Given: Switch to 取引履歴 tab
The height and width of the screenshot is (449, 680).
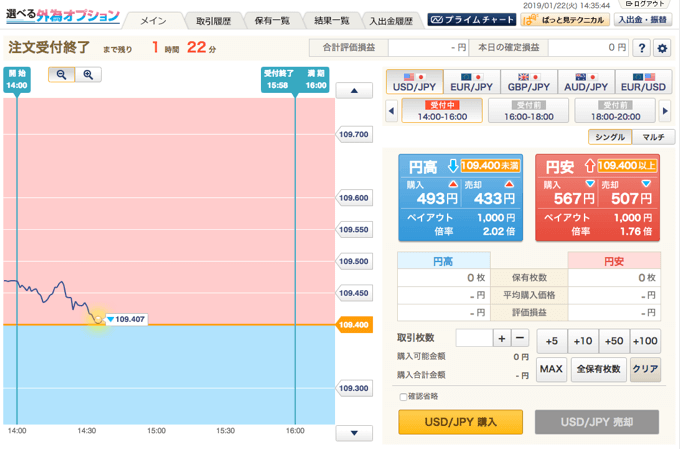Looking at the screenshot, I should 213,21.
